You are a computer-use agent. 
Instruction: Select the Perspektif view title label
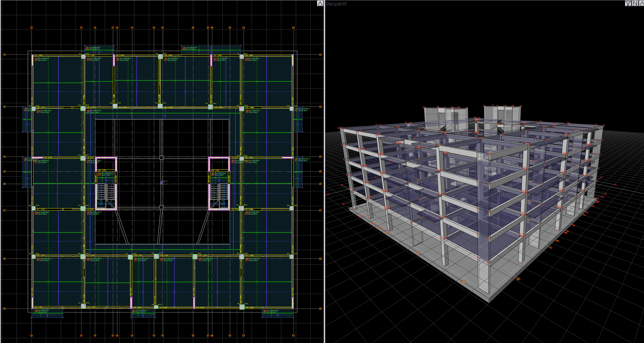coord(336,4)
